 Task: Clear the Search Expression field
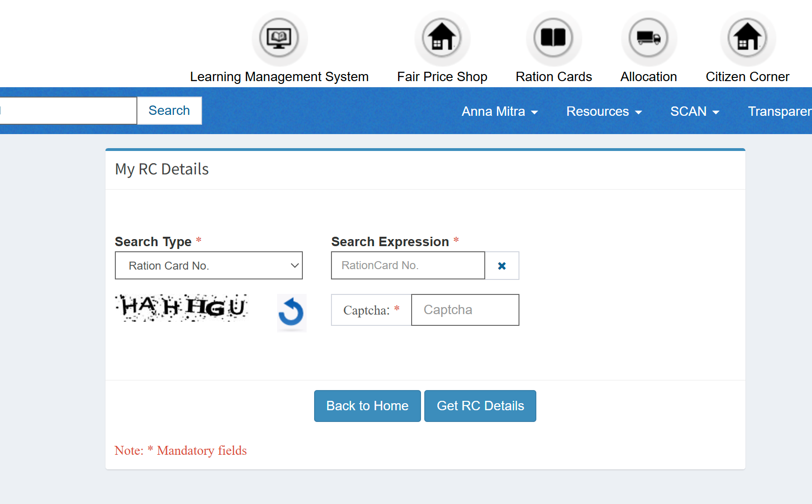[502, 265]
